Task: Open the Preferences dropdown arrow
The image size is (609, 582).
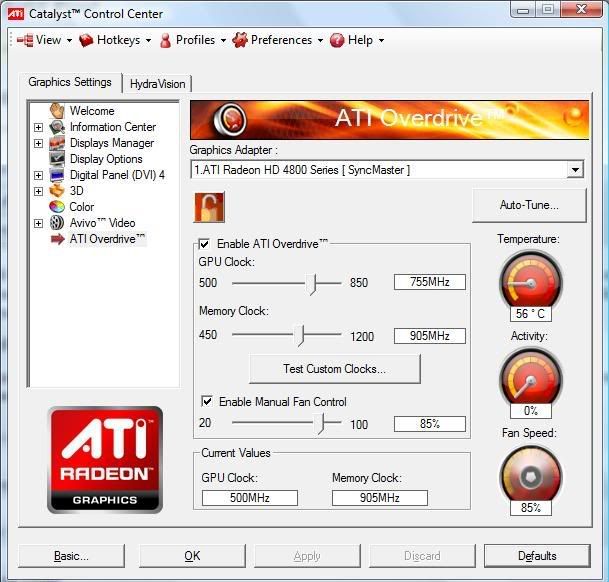Action: point(320,40)
